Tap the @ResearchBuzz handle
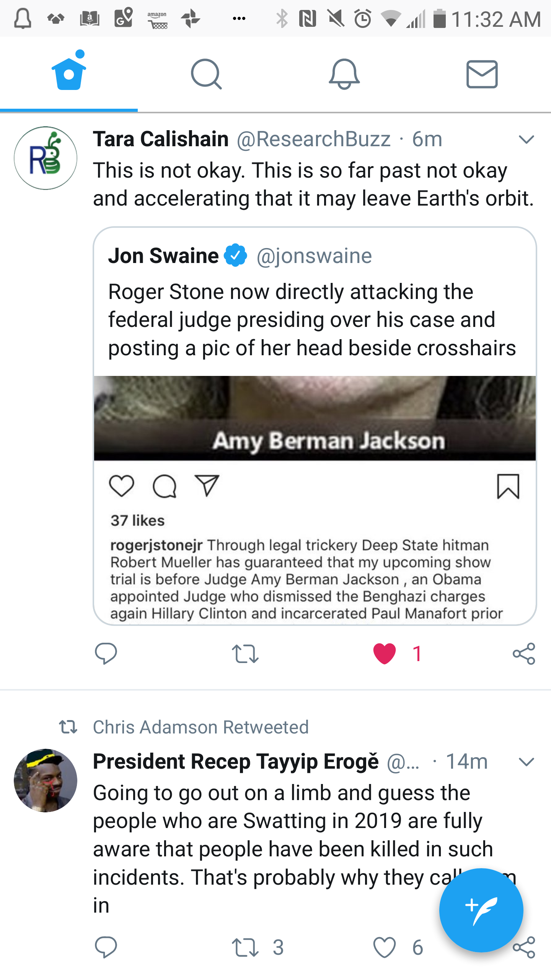 click(314, 139)
